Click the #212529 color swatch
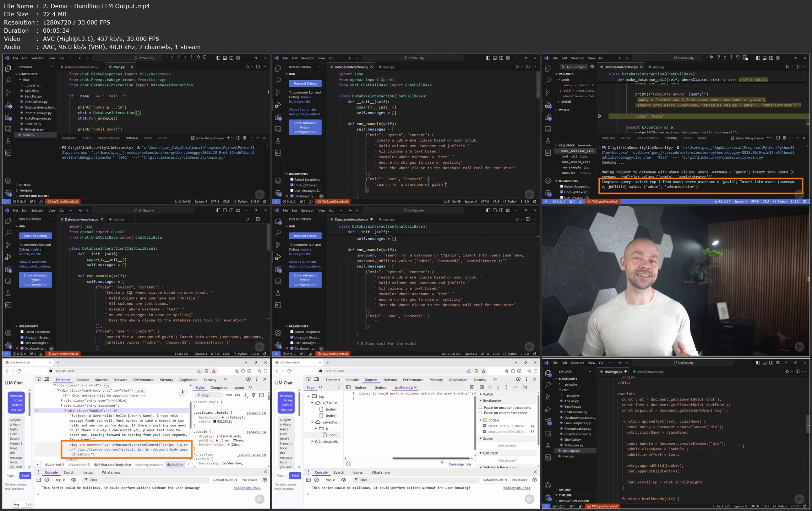 click(215, 422)
